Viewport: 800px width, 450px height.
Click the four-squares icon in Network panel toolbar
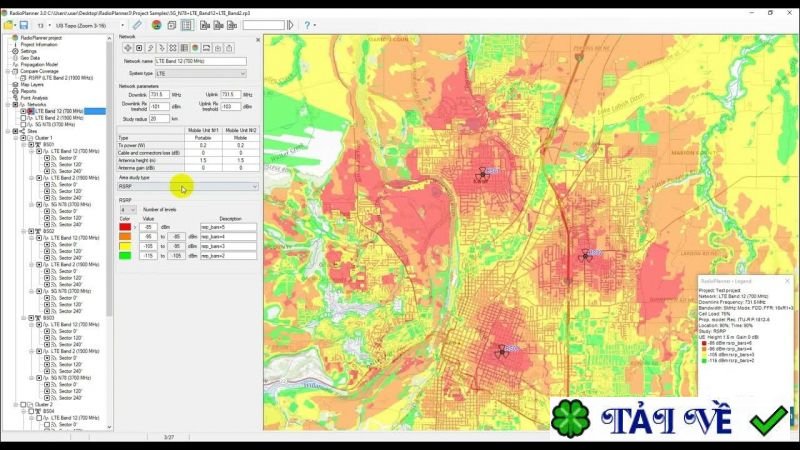[173, 48]
